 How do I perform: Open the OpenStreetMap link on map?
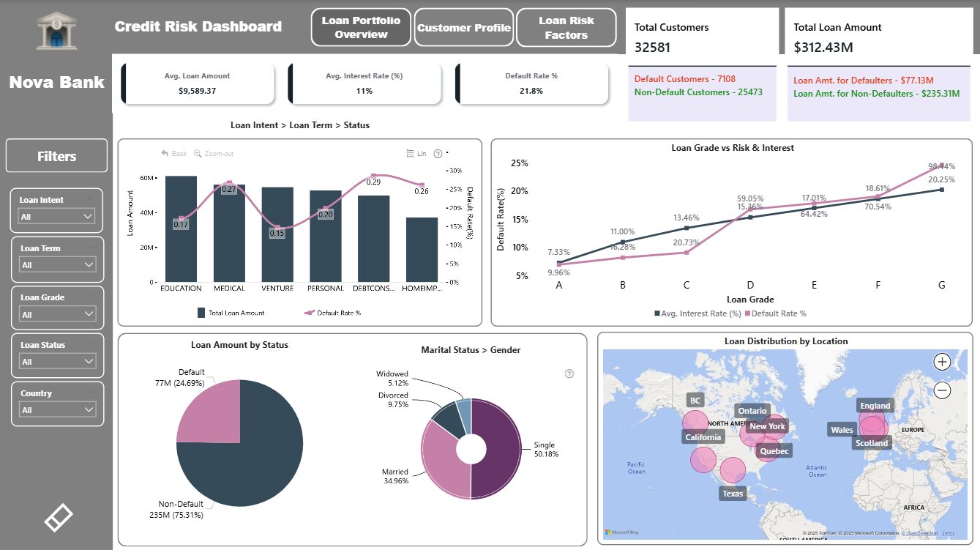(921, 533)
